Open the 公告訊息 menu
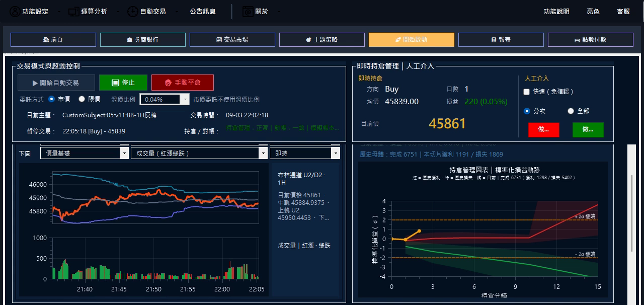This screenshot has height=305, width=644. pos(203,11)
